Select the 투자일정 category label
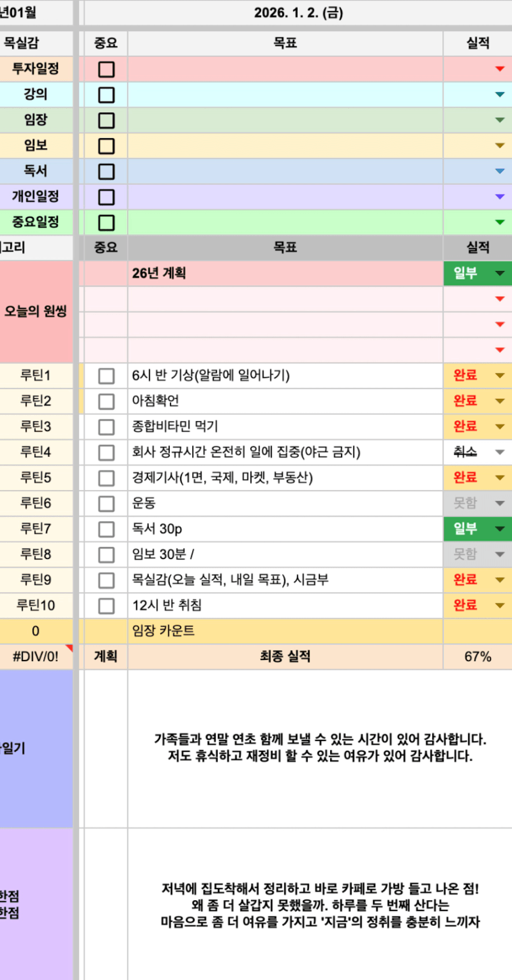Viewport: 512px width, 980px height. [x=36, y=69]
